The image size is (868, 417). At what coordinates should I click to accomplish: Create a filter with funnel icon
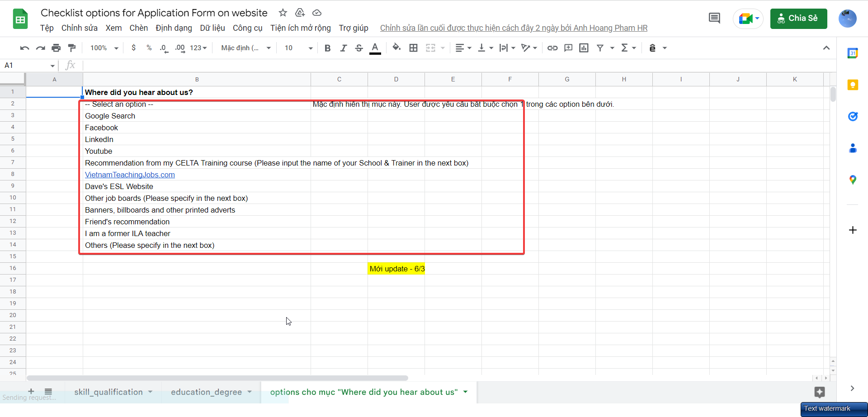click(600, 48)
